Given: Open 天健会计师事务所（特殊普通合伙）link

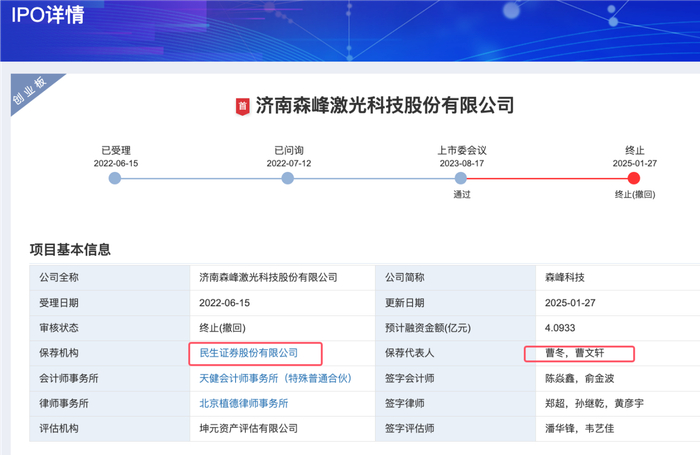Looking at the screenshot, I should click(275, 379).
